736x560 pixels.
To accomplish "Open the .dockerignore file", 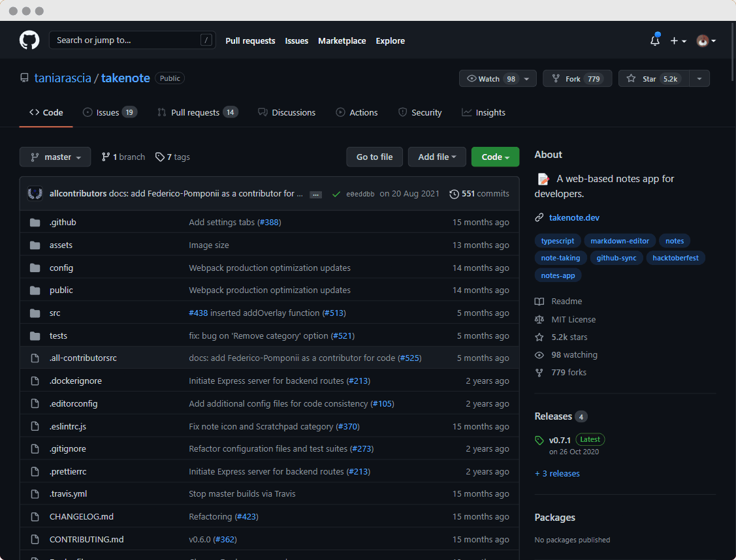I will [76, 381].
